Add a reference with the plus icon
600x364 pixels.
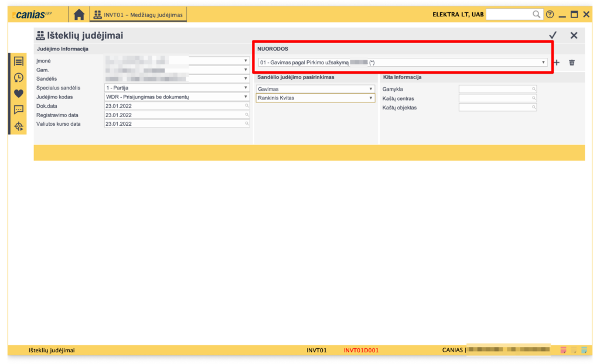point(557,63)
